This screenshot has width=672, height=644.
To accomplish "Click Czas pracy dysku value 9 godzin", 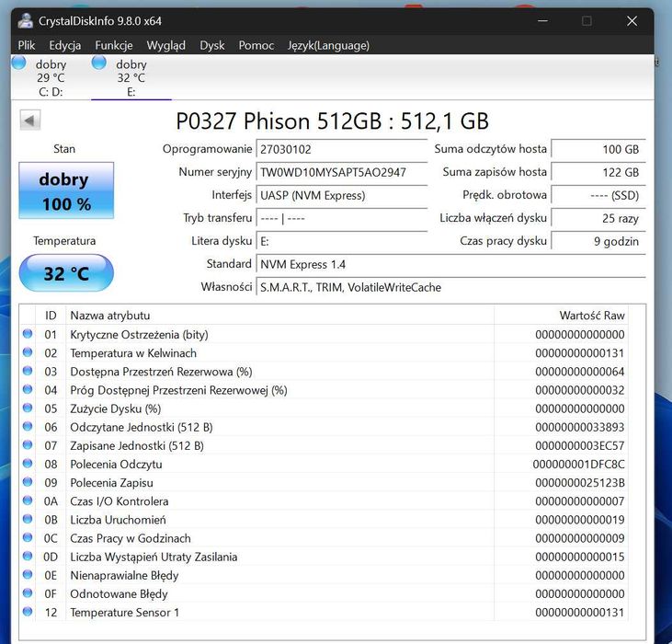I will coord(598,241).
